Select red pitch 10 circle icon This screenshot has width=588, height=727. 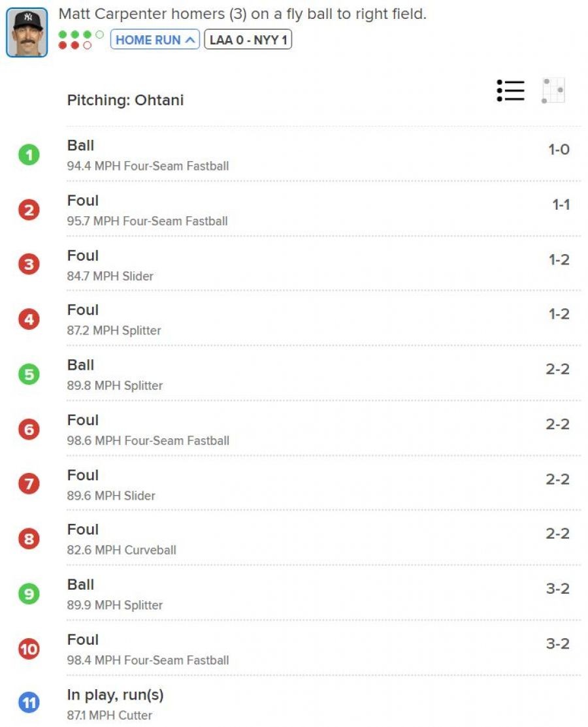coord(29,649)
